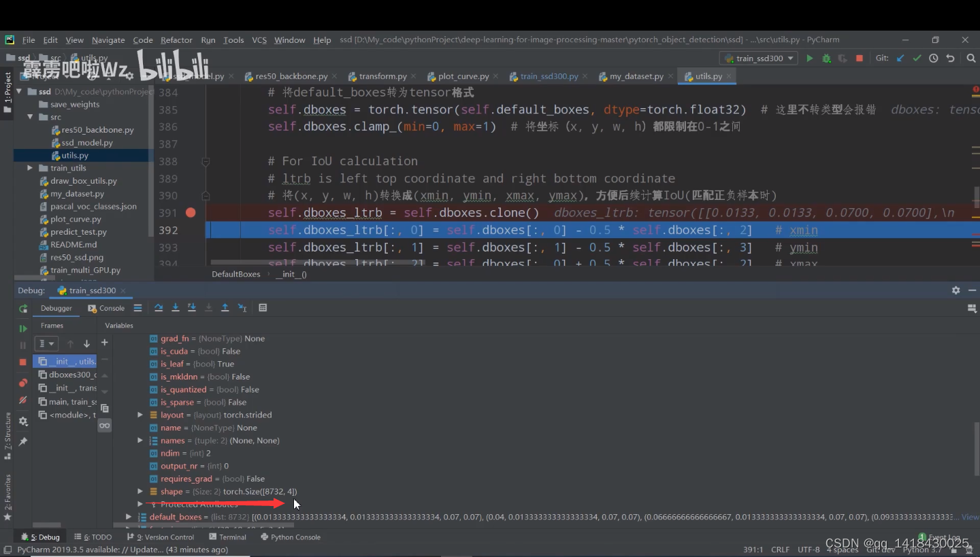Image resolution: width=980 pixels, height=557 pixels.
Task: Expand layout variable node
Action: [140, 415]
